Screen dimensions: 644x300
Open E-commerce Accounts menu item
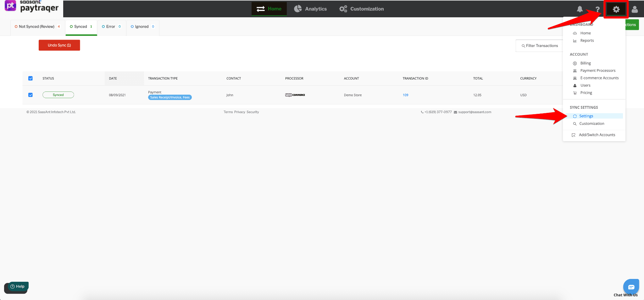(599, 78)
